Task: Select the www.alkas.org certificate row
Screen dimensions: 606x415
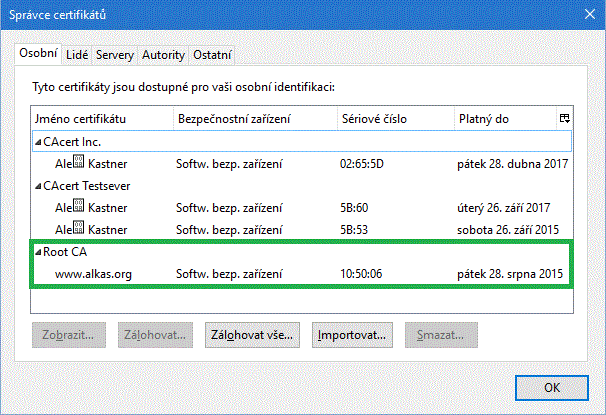Action: pyautogui.click(x=300, y=273)
